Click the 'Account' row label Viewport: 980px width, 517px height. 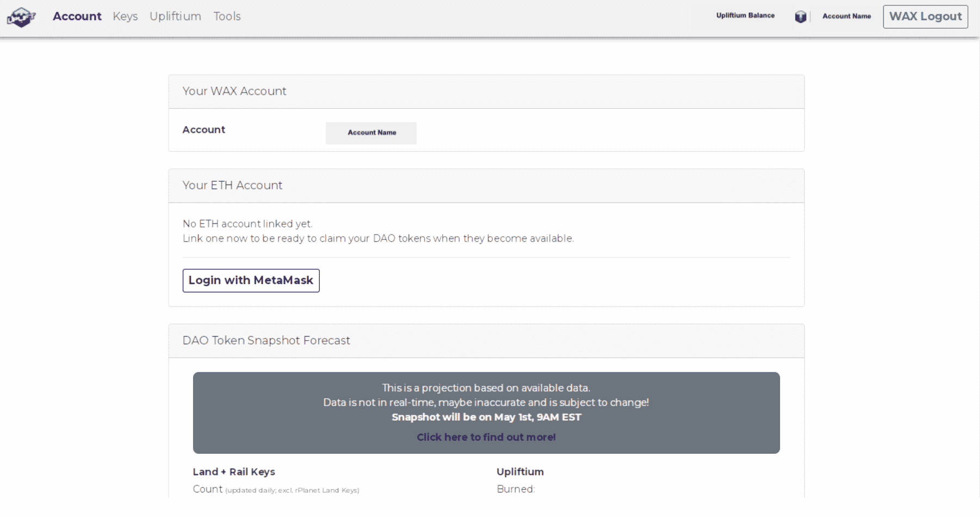point(203,130)
